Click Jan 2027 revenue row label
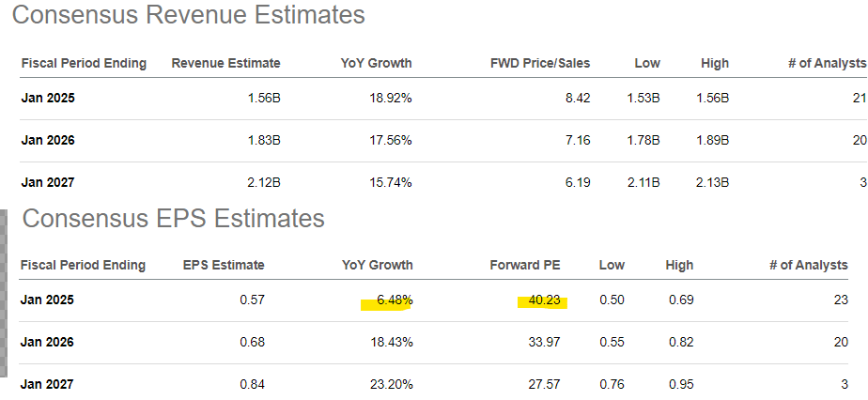Viewport: 868px width, 400px height. 48,182
